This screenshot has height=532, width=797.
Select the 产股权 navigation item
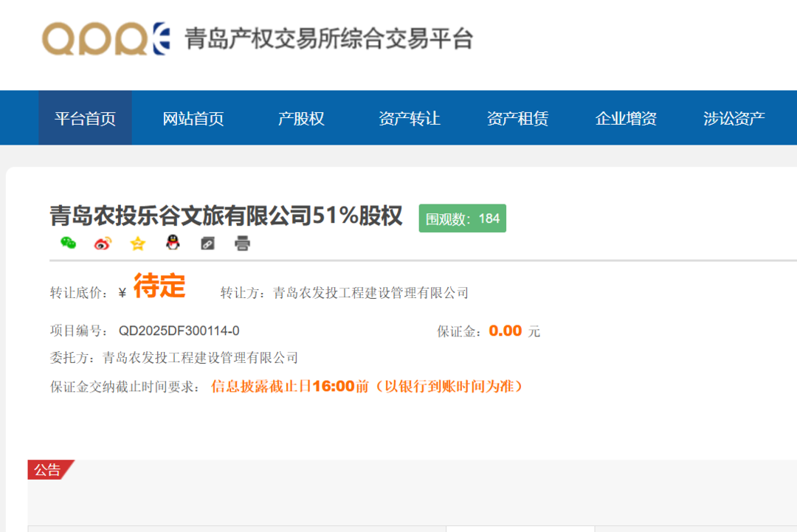tap(301, 118)
